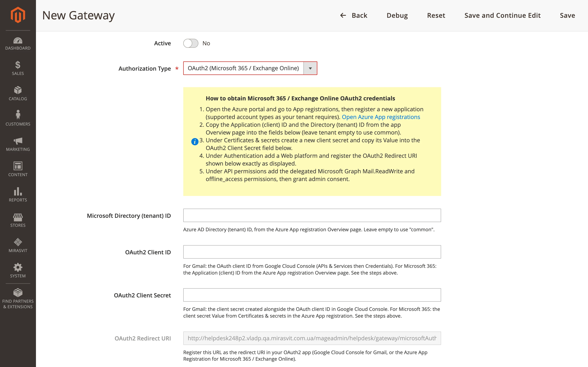Viewport: 588px width, 367px height.
Task: Click the Back button text
Action: click(359, 15)
